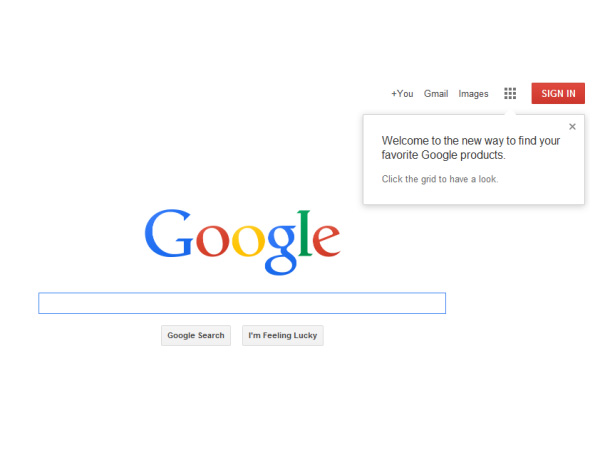Click the red SIGN IN button
The image size is (600, 450).
(558, 93)
